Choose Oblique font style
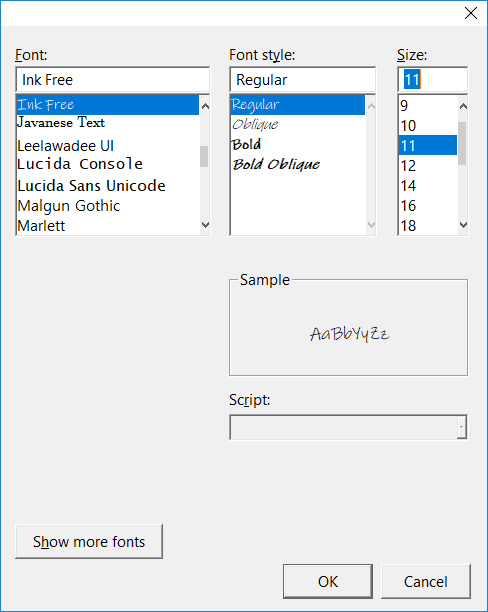 [x=297, y=125]
